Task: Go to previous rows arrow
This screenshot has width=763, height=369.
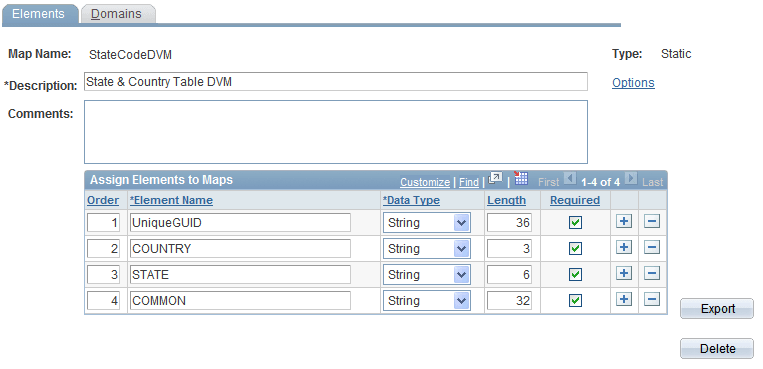Action: (570, 179)
